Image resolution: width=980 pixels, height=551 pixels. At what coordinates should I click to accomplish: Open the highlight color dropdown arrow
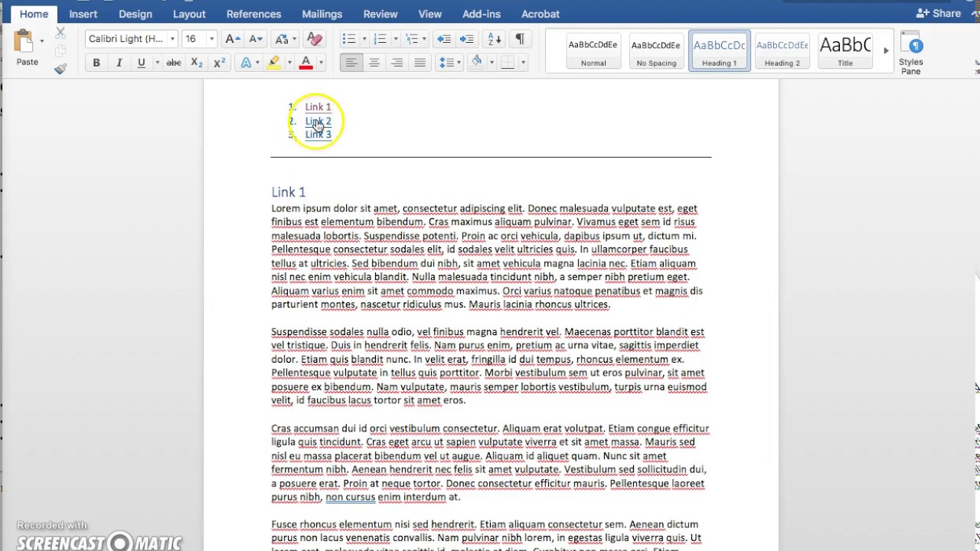(x=289, y=63)
